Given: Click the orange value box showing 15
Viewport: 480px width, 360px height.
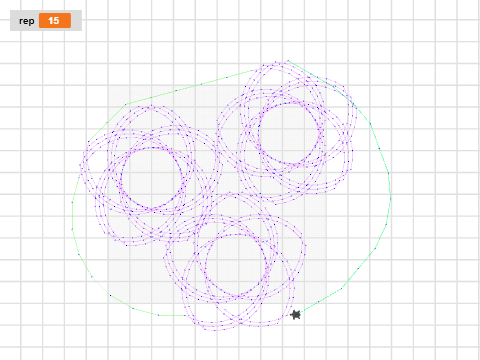Looking at the screenshot, I should (55, 21).
